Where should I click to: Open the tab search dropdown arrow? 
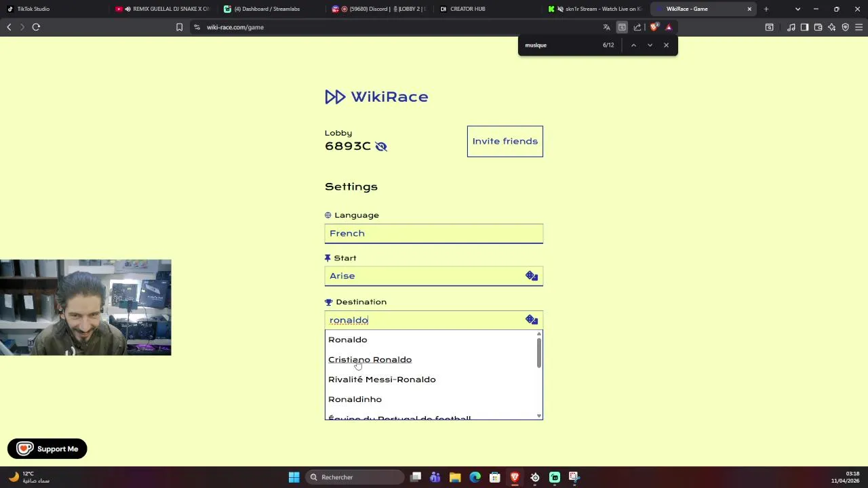tap(797, 9)
